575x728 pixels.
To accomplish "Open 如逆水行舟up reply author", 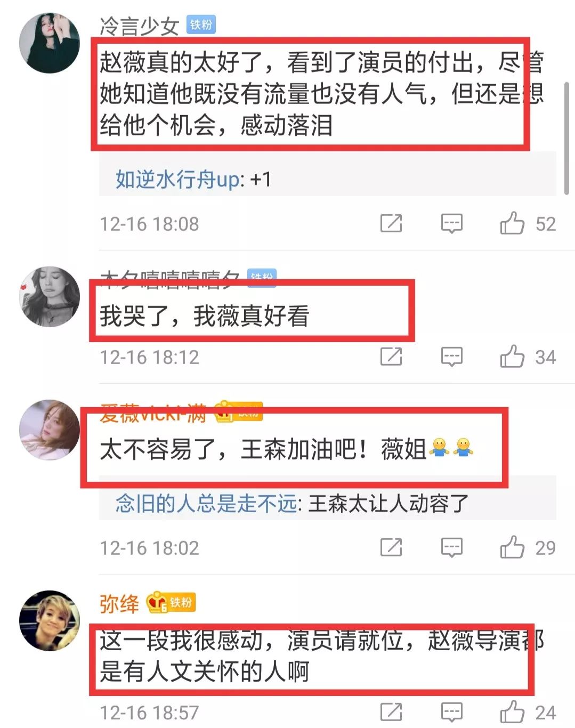I will tap(177, 180).
